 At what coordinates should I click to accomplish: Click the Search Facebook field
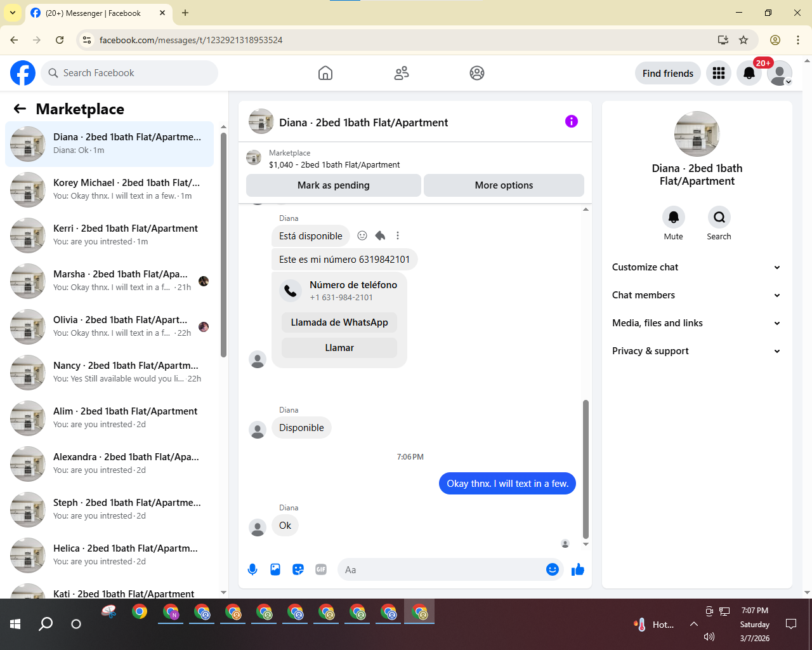(x=129, y=73)
